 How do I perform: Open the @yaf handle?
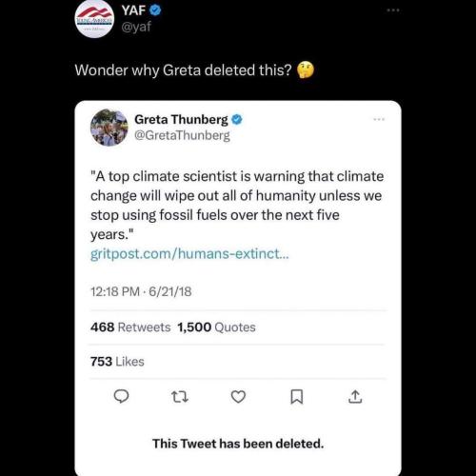point(136,27)
